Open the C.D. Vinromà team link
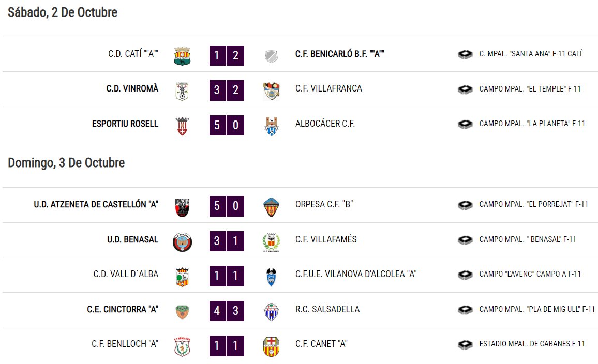Viewport: 598px width, 364px height. [x=132, y=88]
